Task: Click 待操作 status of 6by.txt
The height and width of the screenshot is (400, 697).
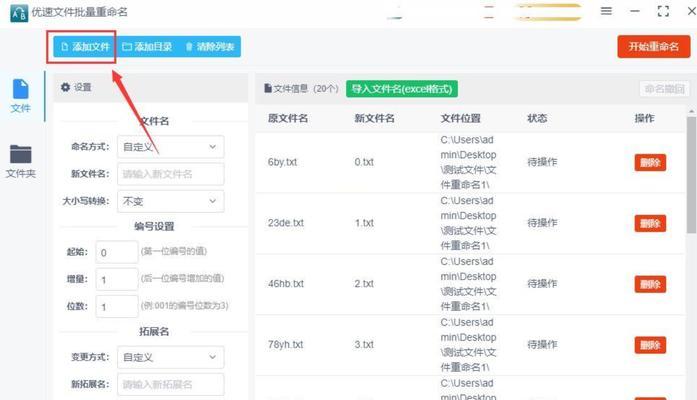Action: 542,162
